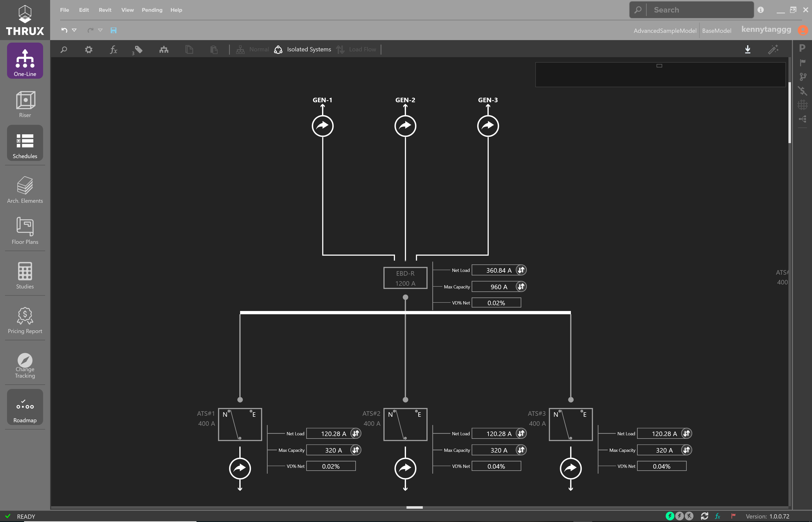Switch to Load Flow mode
Image resolution: width=812 pixels, height=522 pixels.
(x=356, y=49)
